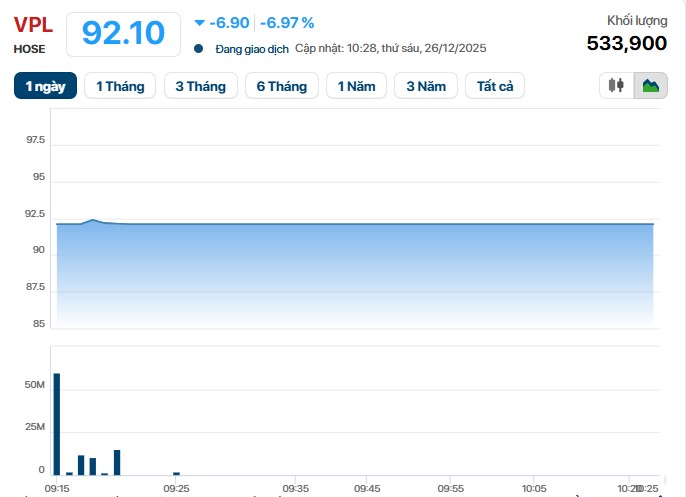
Task: Choose the 6 Tháng time range
Action: (282, 87)
